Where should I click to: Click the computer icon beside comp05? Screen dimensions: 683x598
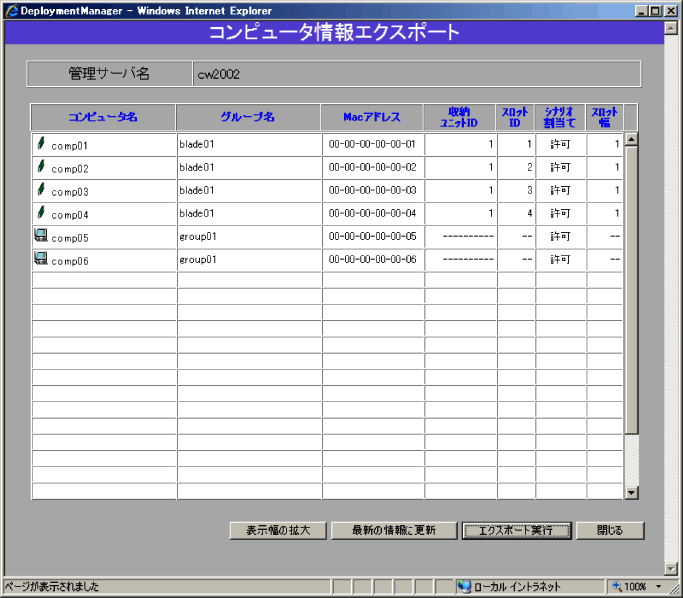(41, 235)
